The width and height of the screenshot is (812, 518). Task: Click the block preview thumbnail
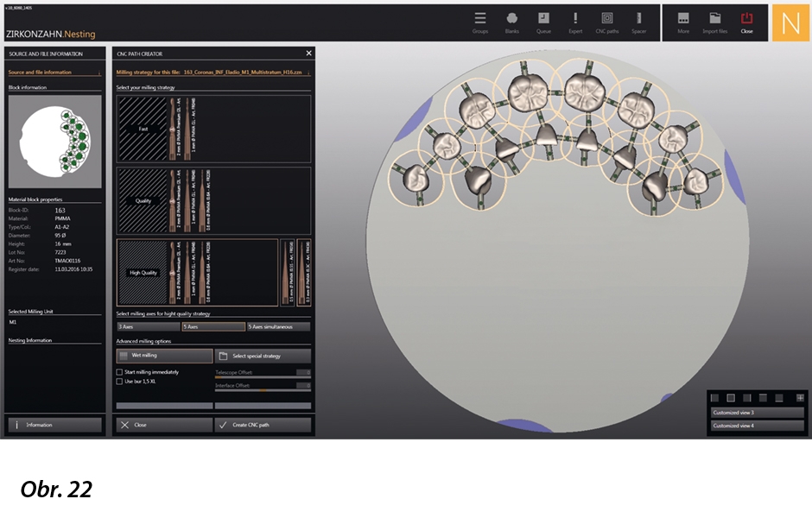tap(55, 142)
